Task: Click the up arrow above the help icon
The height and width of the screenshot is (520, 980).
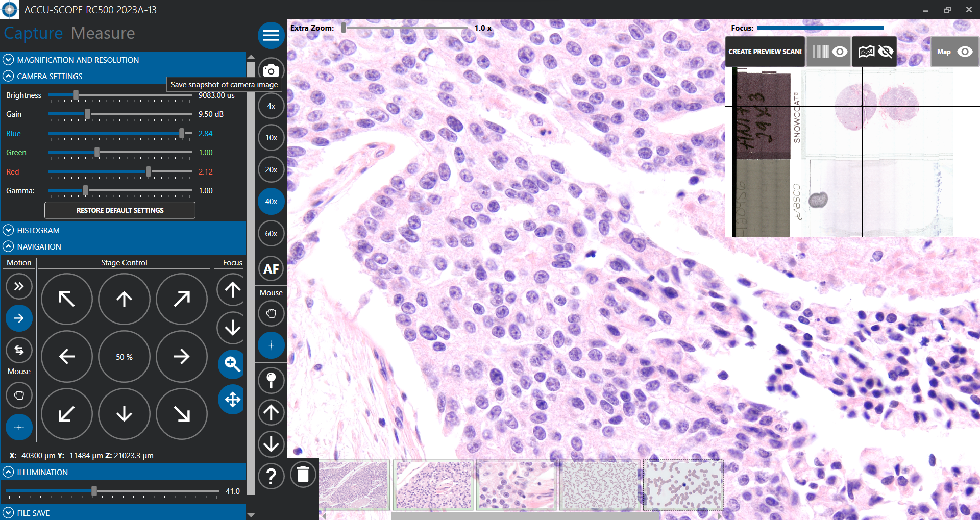Action: (271, 412)
